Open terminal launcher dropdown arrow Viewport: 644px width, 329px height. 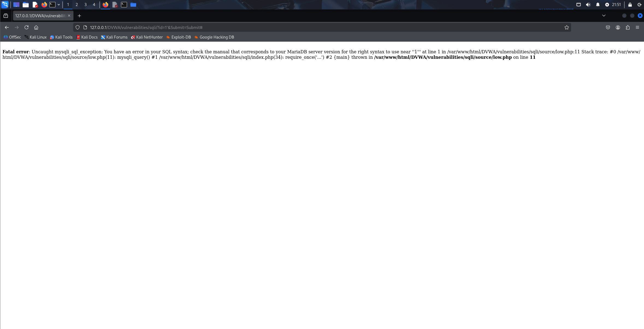coord(59,5)
